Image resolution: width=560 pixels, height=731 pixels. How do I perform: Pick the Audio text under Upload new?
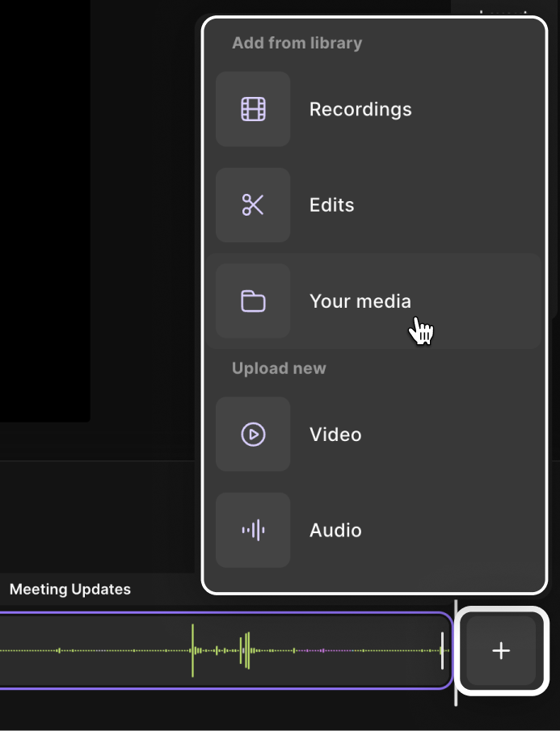click(x=335, y=530)
